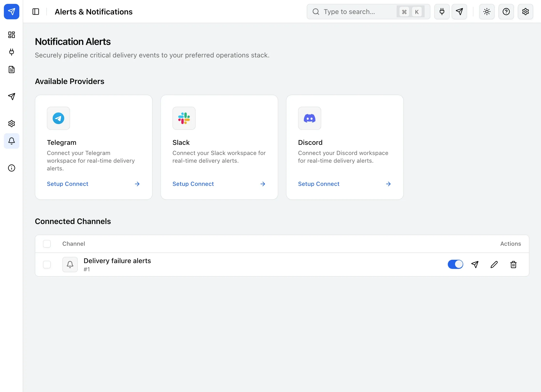
Task: Focus the Type to search field
Action: pos(369,12)
